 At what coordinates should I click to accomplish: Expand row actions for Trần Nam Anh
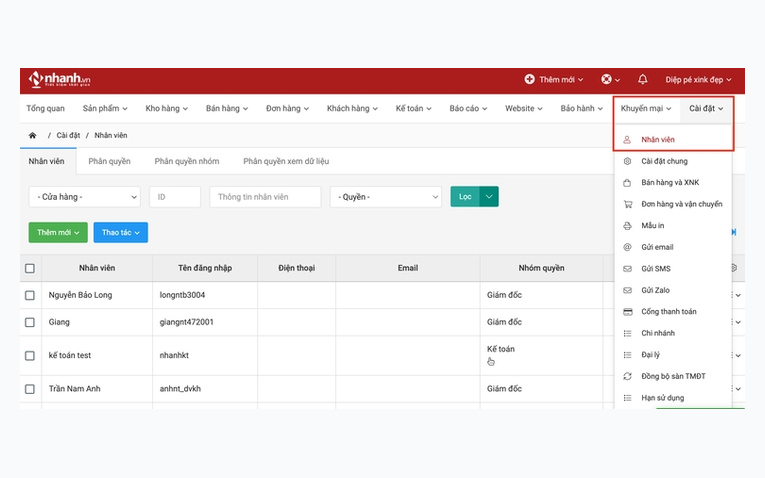coord(737,389)
